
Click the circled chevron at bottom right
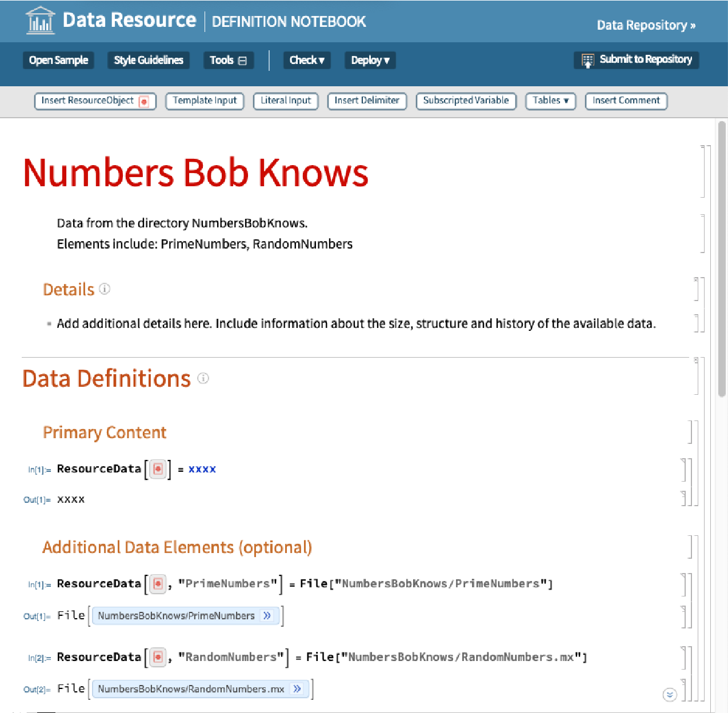point(670,695)
